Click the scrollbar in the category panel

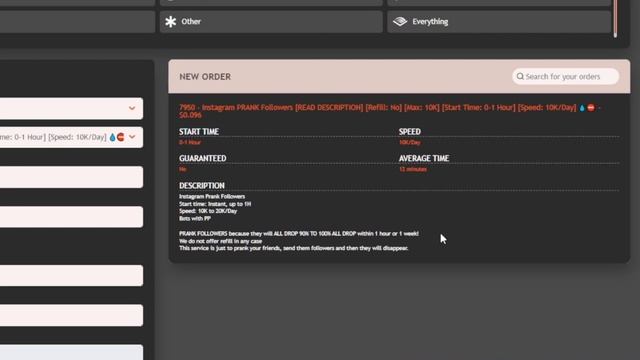coord(615,18)
